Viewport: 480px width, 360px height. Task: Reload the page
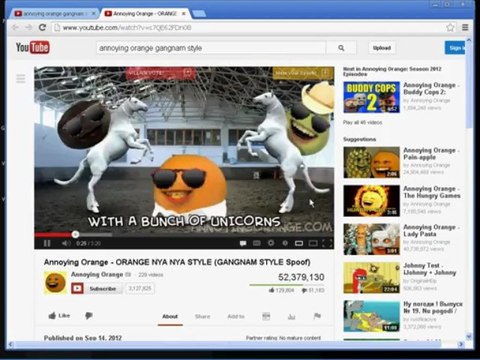pos(42,27)
